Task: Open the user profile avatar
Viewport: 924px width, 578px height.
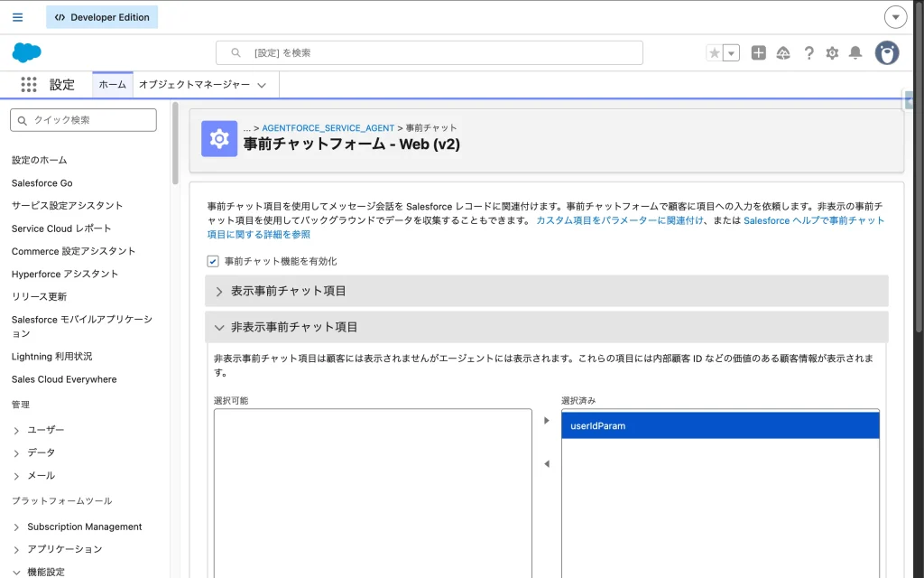Action: point(886,53)
